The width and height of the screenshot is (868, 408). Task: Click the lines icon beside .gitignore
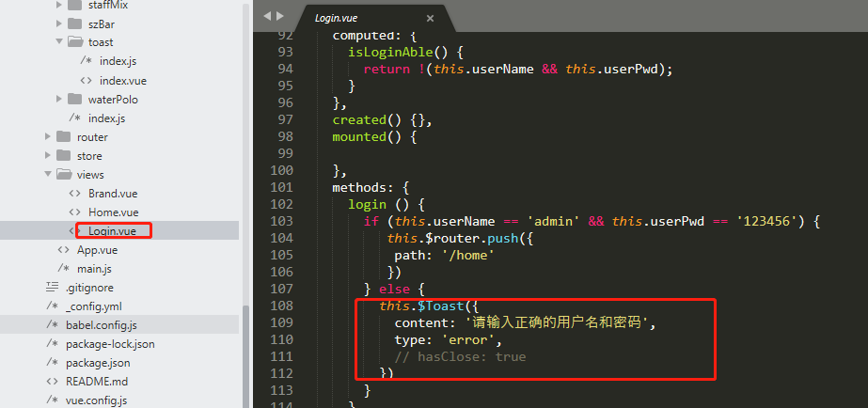(52, 287)
